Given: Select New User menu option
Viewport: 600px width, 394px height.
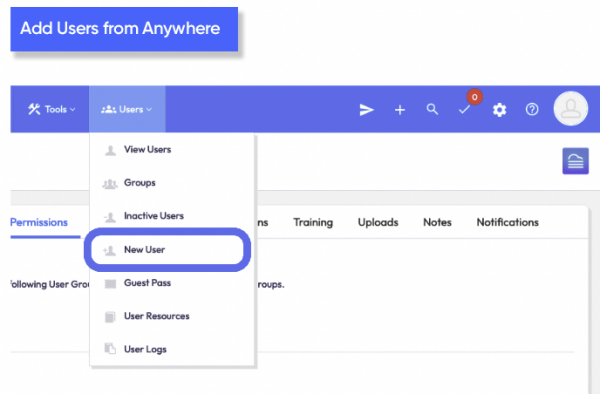Looking at the screenshot, I should (x=168, y=250).
